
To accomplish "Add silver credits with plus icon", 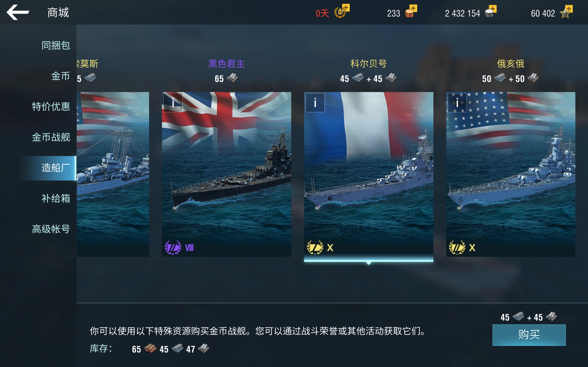I will point(491,11).
